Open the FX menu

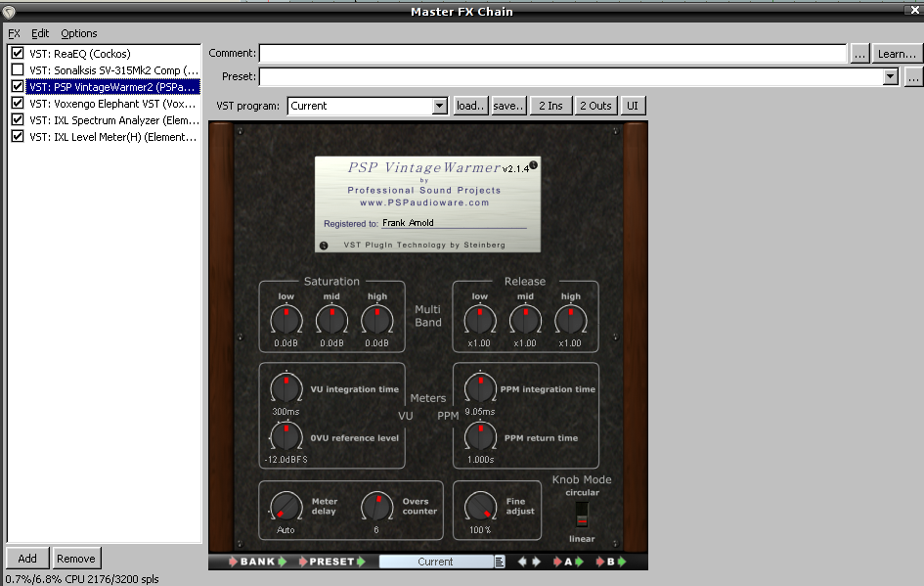(14, 33)
